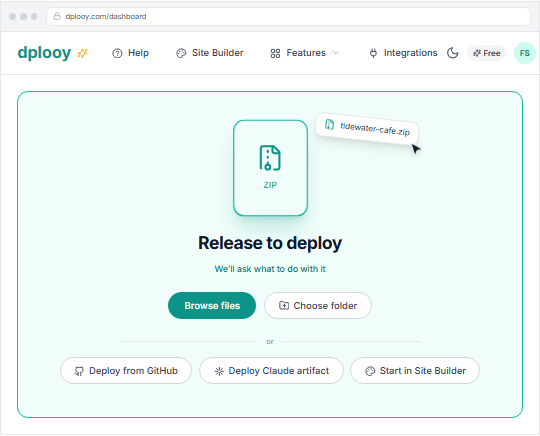This screenshot has height=436, width=540.
Task: Click the Claude asterisk icon
Action: point(219,371)
